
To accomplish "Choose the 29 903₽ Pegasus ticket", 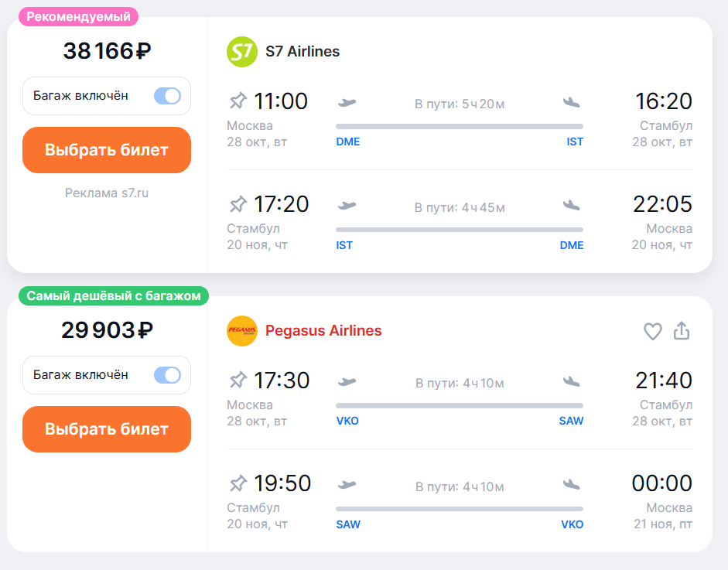I will coord(107,429).
